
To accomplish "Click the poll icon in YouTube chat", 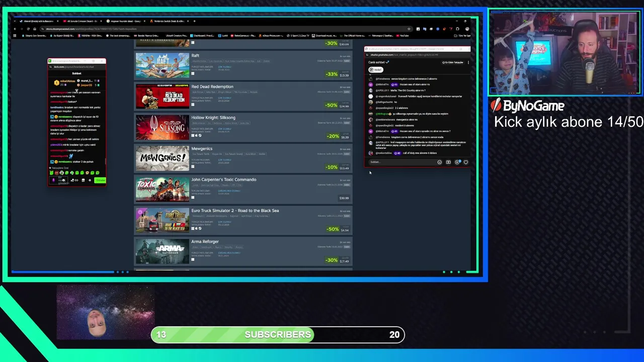I will pos(448,162).
